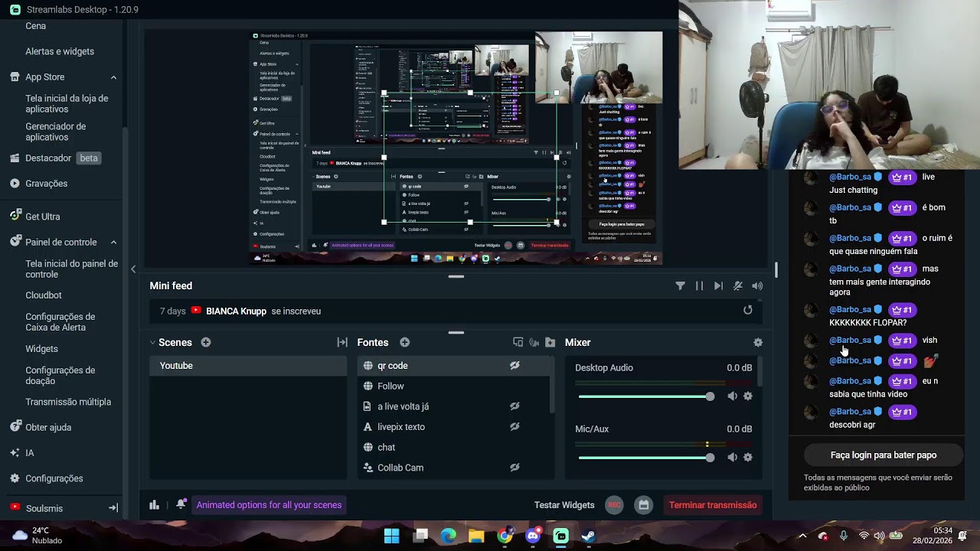This screenshot has height=551, width=980.
Task: Open Mixer advanced settings gear
Action: click(758, 343)
